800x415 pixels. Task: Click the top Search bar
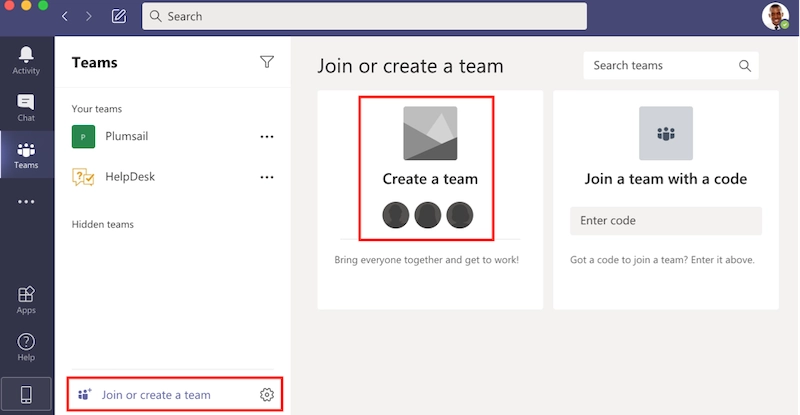(x=364, y=16)
